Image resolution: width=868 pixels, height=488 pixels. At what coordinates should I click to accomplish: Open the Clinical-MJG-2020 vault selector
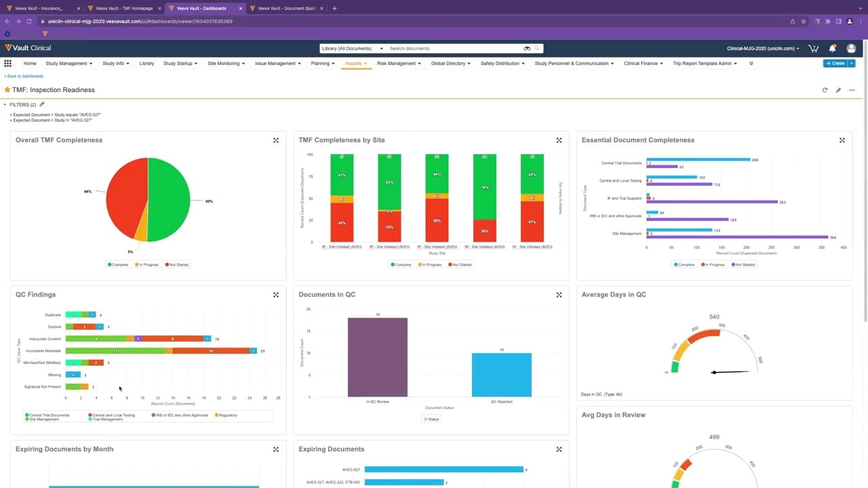763,49
